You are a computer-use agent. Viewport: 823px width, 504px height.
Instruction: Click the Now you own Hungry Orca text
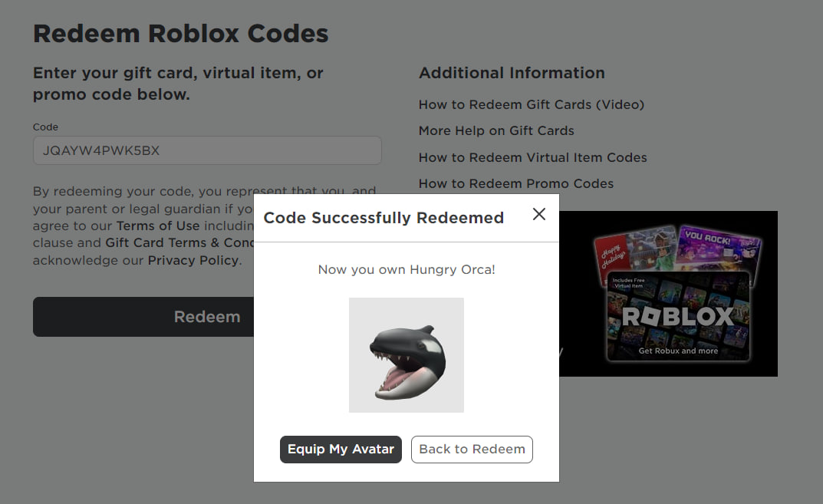pyautogui.click(x=407, y=270)
